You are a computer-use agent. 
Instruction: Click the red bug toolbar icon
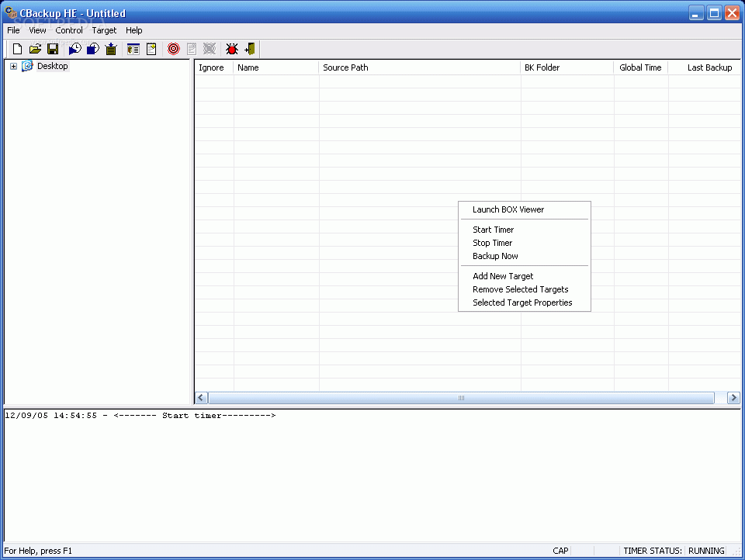(232, 48)
